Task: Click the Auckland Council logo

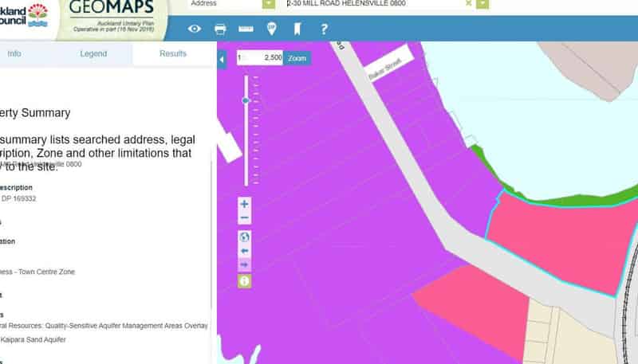Action: [x=24, y=15]
